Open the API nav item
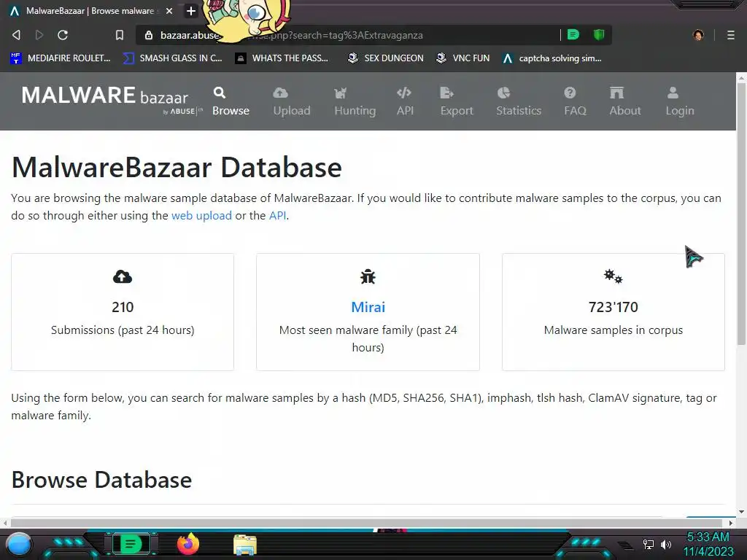The width and height of the screenshot is (747, 560). click(405, 101)
